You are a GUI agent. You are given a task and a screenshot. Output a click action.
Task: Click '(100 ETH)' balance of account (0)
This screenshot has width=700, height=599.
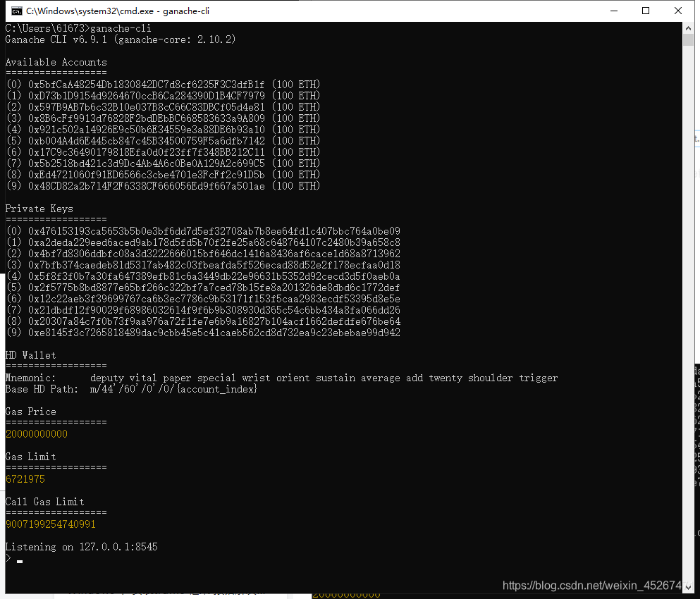296,85
